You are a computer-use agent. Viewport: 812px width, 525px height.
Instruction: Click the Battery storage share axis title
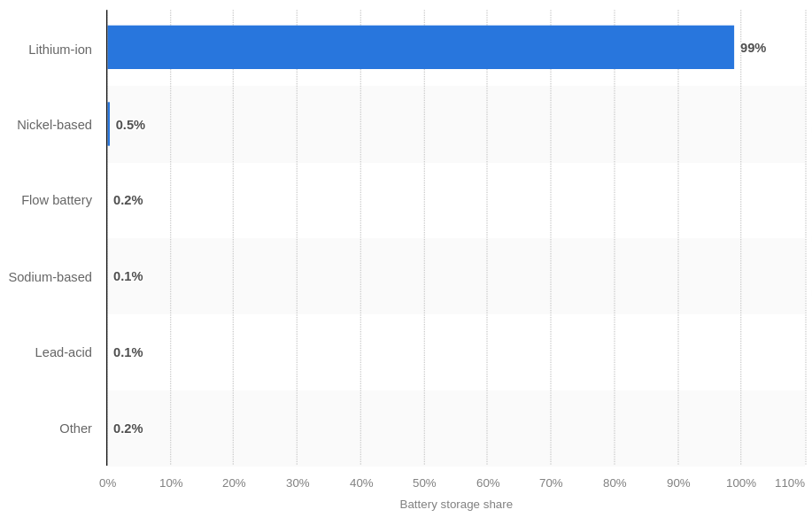coord(456,505)
